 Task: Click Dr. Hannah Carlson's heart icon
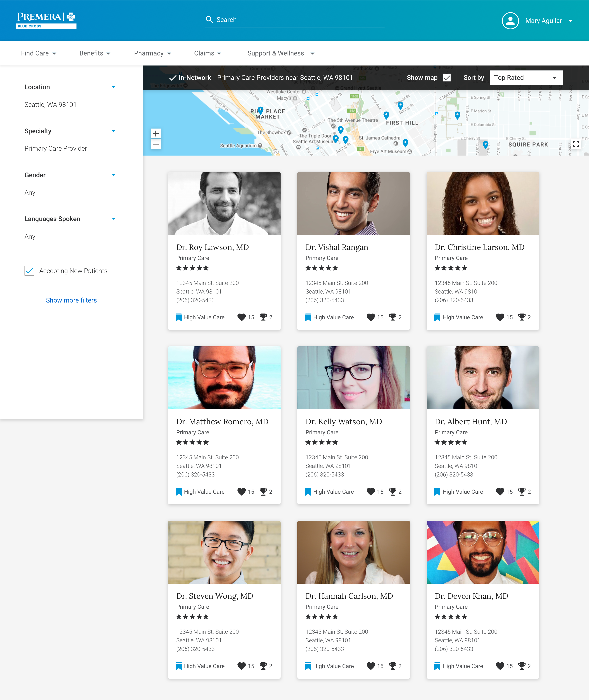pos(371,666)
